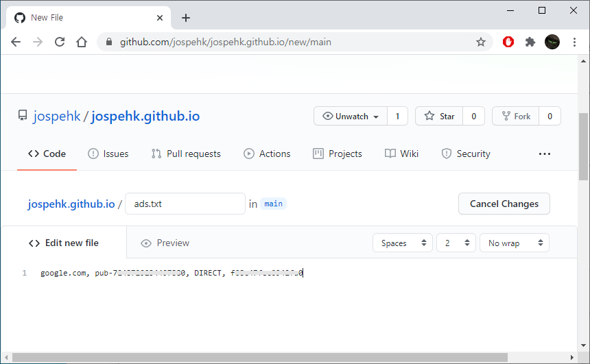View the fork count 0
590x364 pixels.
(x=550, y=117)
